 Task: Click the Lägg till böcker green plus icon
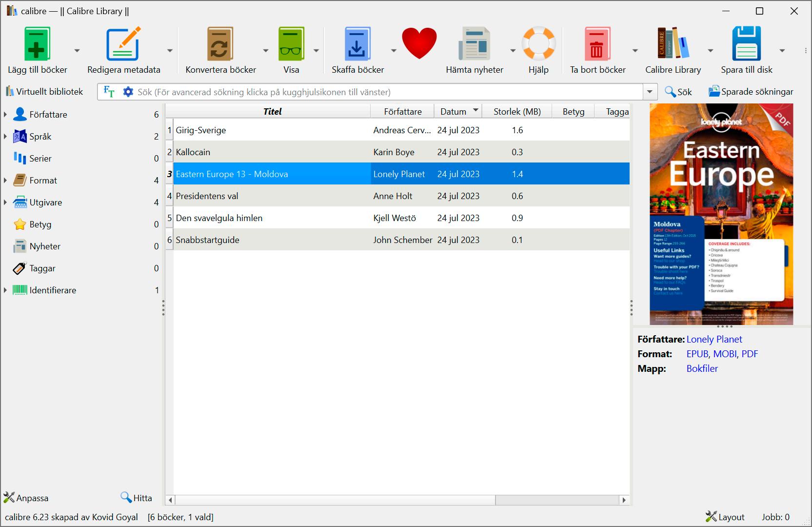click(x=37, y=44)
